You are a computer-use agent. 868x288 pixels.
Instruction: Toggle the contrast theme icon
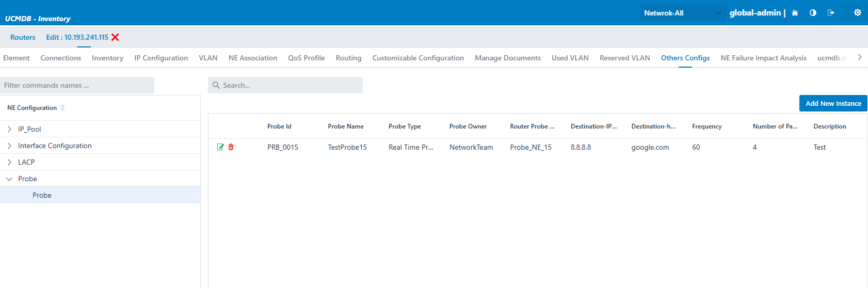click(x=813, y=13)
